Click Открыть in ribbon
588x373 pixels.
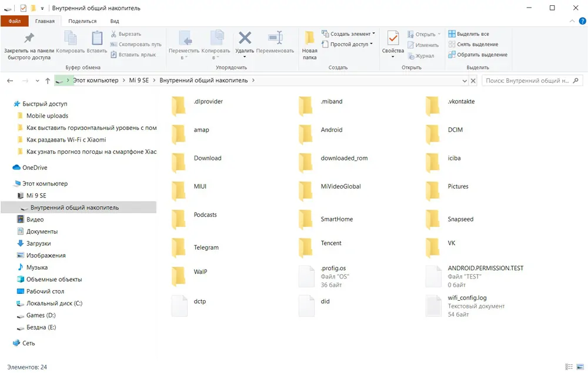point(424,34)
